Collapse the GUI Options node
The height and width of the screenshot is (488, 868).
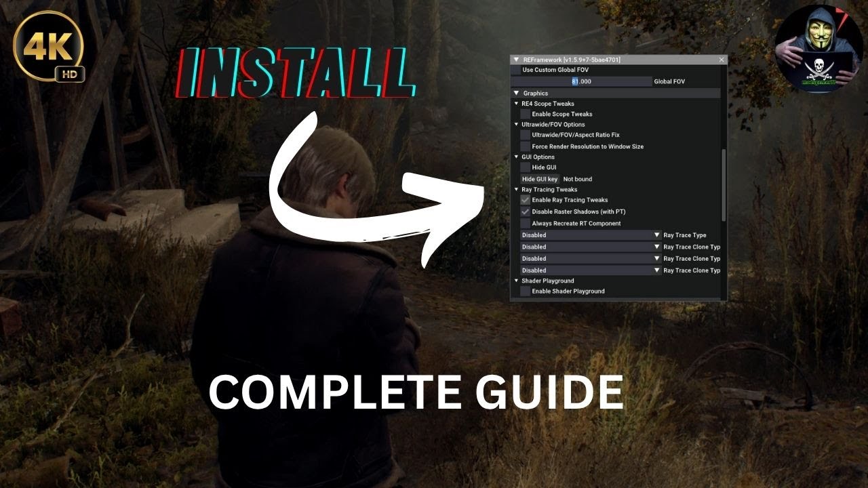coord(516,157)
